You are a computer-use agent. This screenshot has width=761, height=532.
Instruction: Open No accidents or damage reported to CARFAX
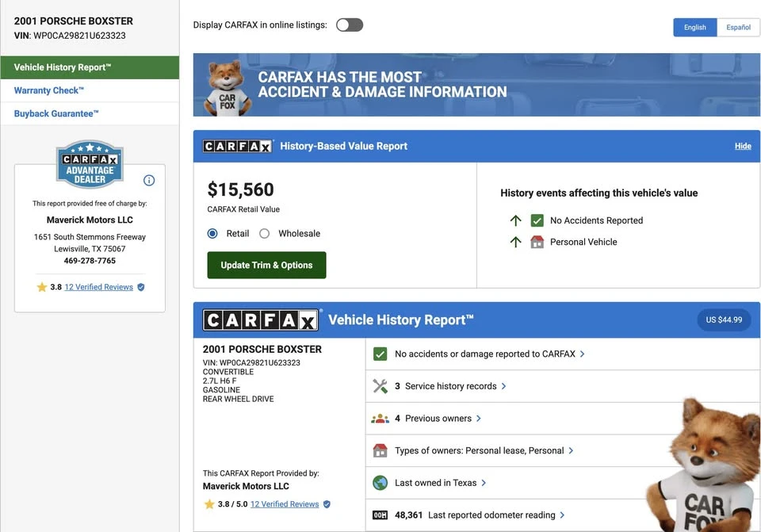tap(563, 354)
